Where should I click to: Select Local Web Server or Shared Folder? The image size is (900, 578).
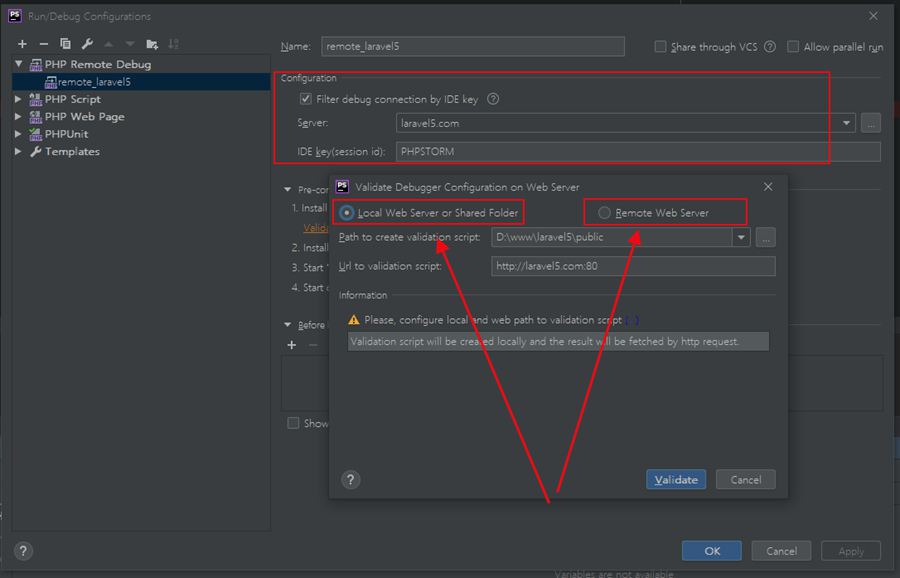[347, 213]
